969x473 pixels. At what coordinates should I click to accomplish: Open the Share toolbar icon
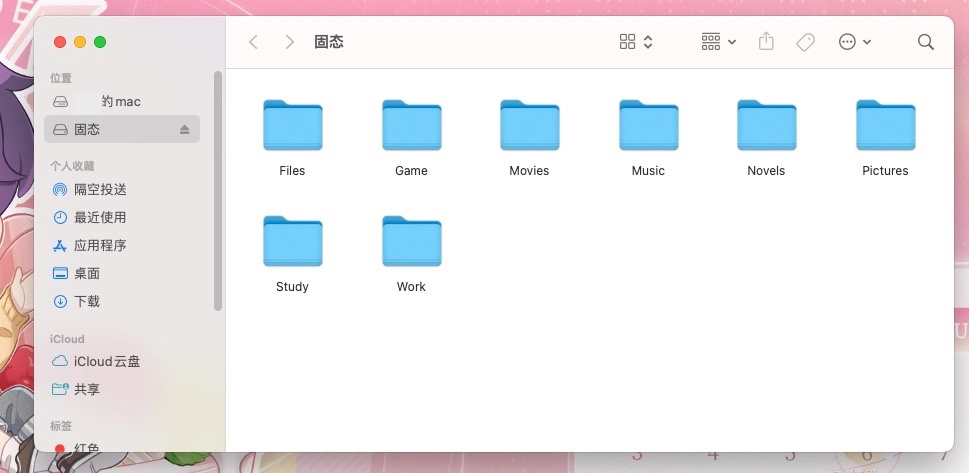[767, 42]
